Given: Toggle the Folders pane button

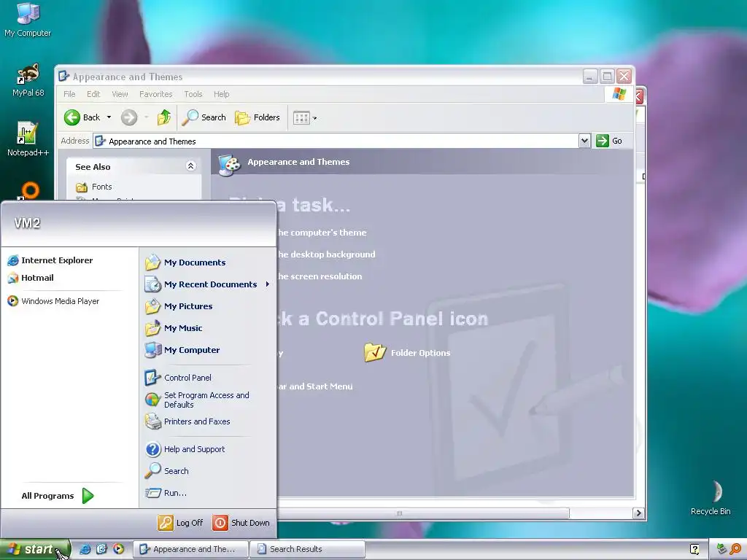Looking at the screenshot, I should pyautogui.click(x=258, y=117).
